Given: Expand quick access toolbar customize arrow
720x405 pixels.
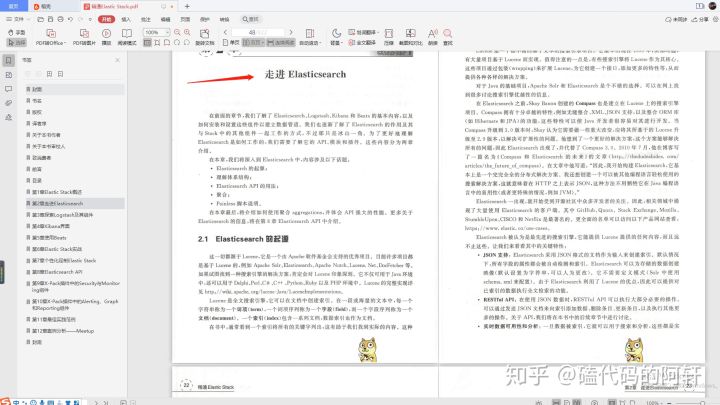Looking at the screenshot, I should click(x=90, y=19).
